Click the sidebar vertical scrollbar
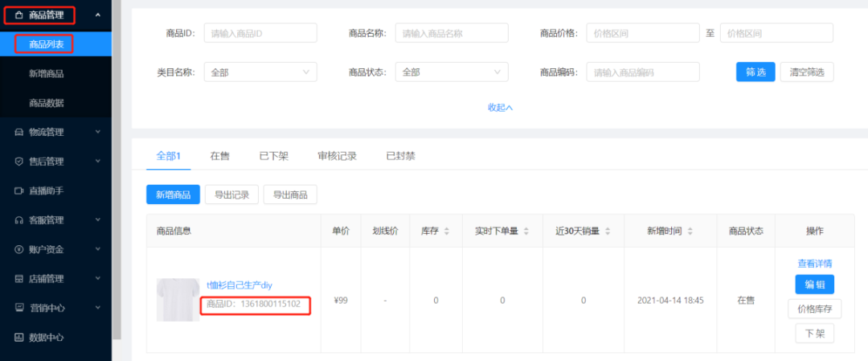The width and height of the screenshot is (868, 361). pyautogui.click(x=117, y=169)
